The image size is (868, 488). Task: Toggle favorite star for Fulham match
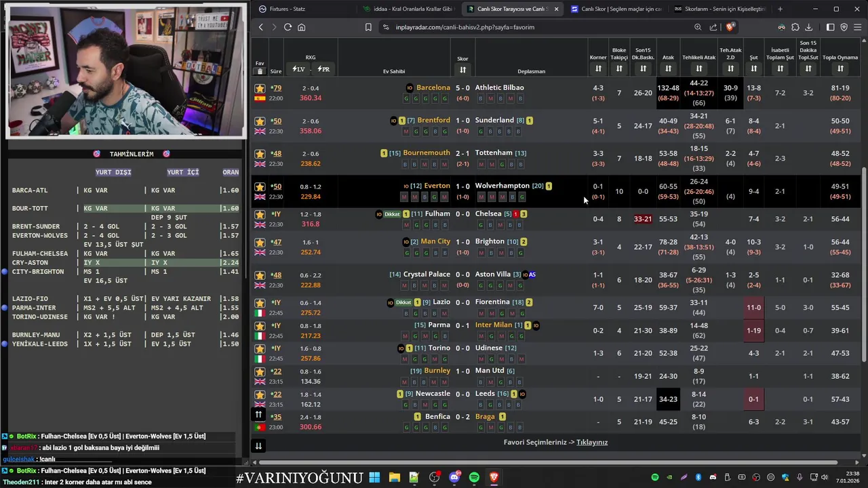[x=260, y=214]
